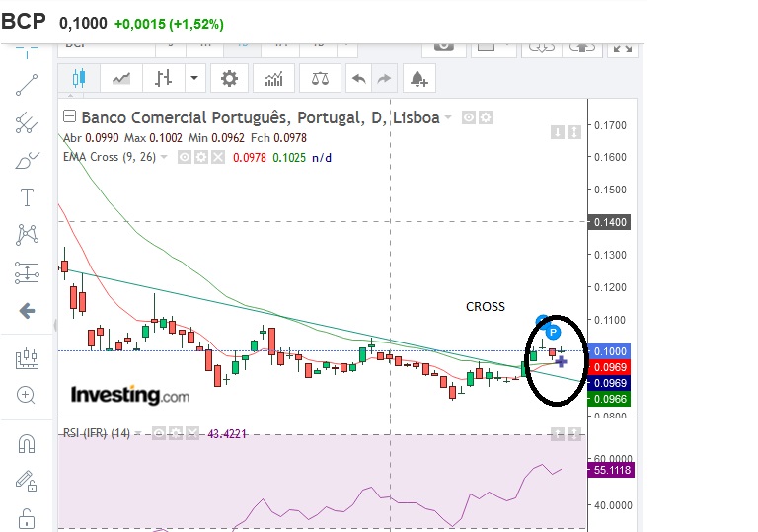Hide the RSI indicator
This screenshot has height=532, width=758.
click(x=159, y=433)
